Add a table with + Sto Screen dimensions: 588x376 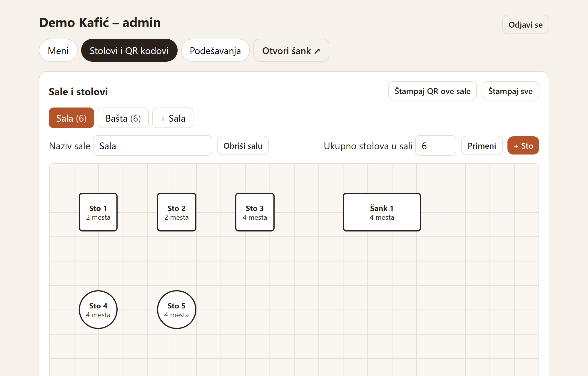(x=523, y=146)
